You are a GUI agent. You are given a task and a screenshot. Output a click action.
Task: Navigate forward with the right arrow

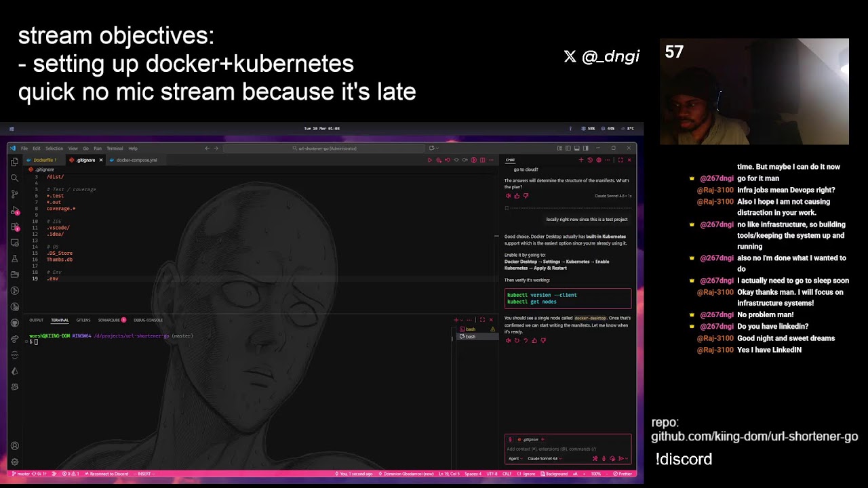216,148
